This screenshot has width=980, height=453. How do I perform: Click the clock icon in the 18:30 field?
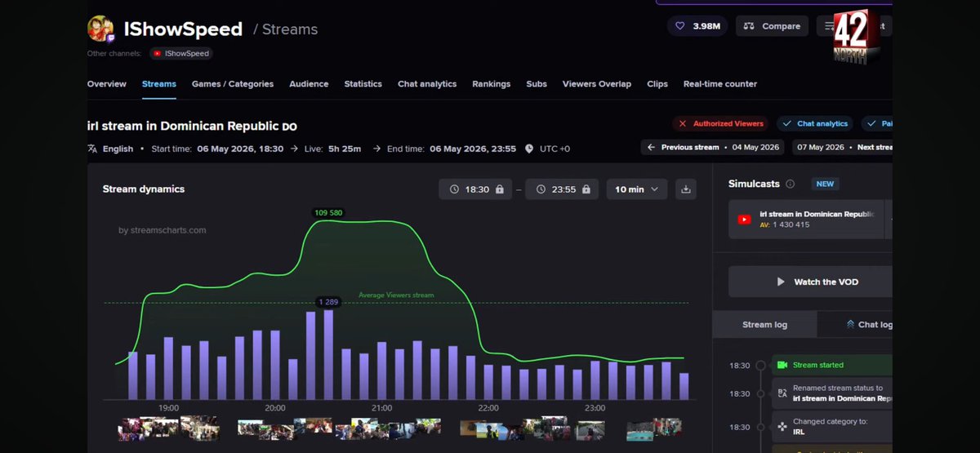pyautogui.click(x=454, y=189)
